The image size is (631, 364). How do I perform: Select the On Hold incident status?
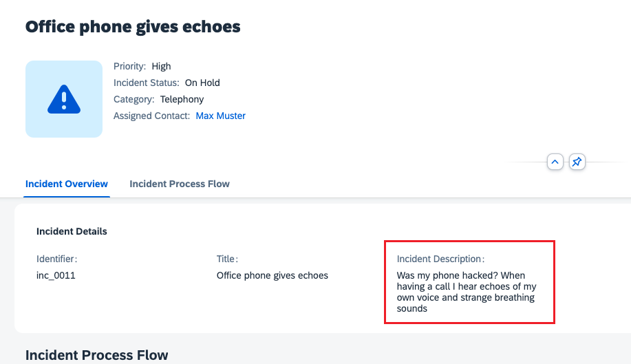coord(202,83)
